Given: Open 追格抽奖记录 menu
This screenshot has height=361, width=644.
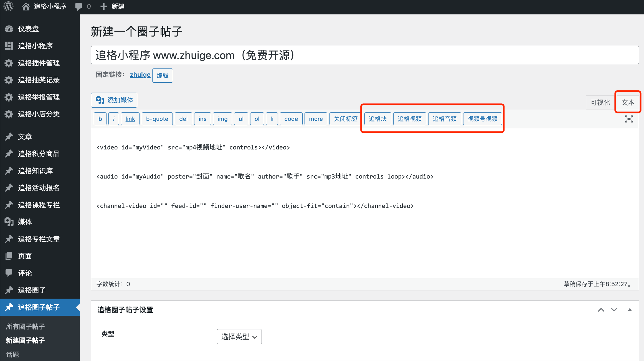Looking at the screenshot, I should (x=40, y=80).
